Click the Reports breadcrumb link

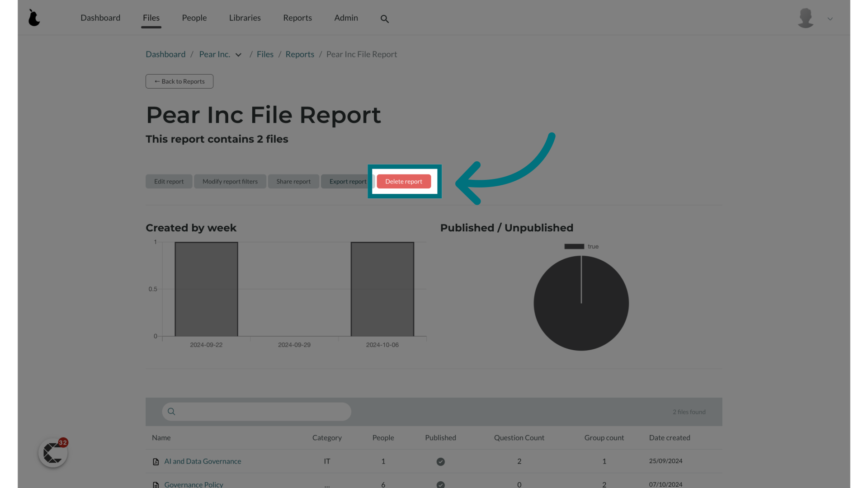[x=300, y=54]
